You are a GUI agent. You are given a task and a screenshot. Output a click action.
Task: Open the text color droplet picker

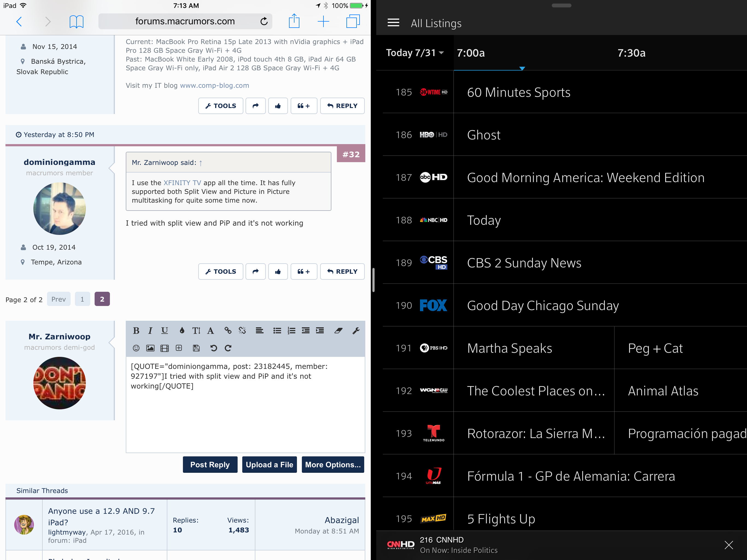click(182, 331)
